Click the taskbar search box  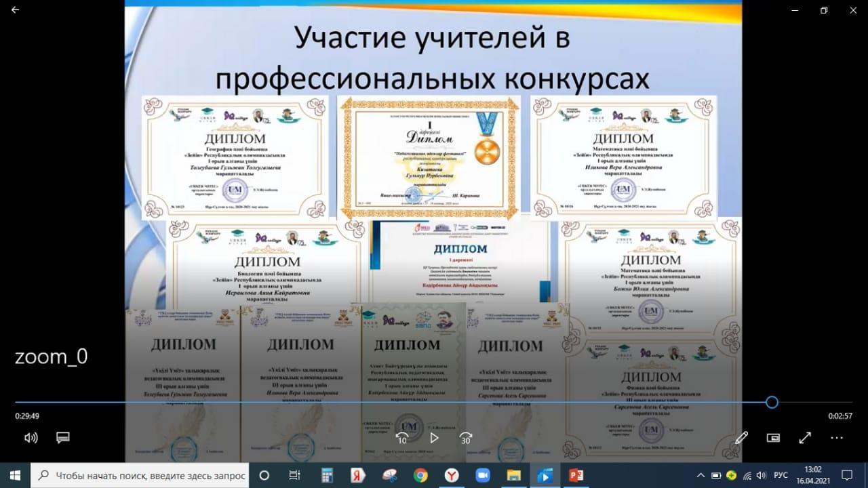click(140, 475)
